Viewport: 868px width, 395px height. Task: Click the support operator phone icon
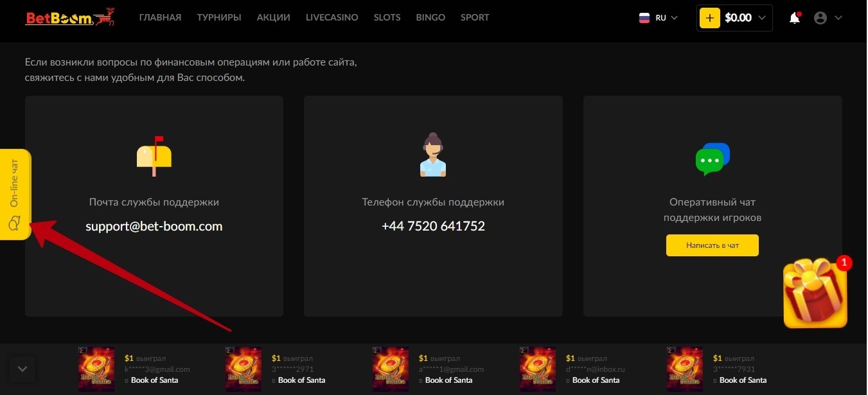(432, 155)
